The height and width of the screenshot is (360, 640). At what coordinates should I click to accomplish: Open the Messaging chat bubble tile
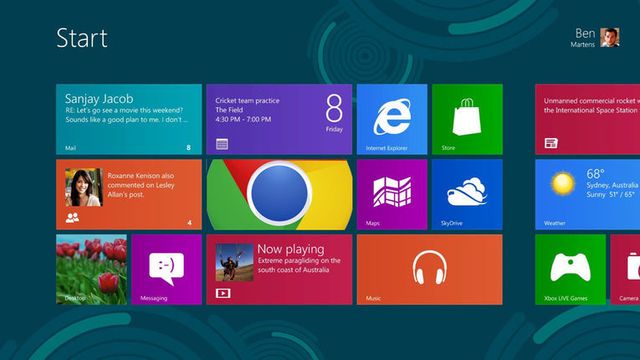(167, 269)
